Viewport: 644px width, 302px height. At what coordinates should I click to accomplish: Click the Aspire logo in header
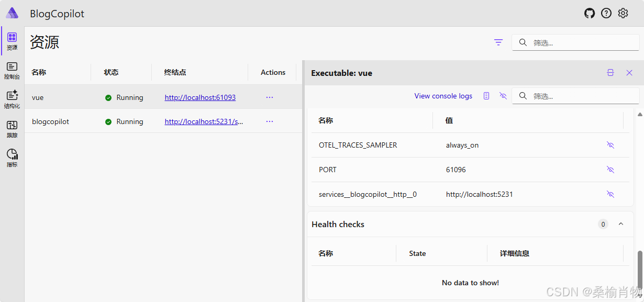pyautogui.click(x=12, y=13)
